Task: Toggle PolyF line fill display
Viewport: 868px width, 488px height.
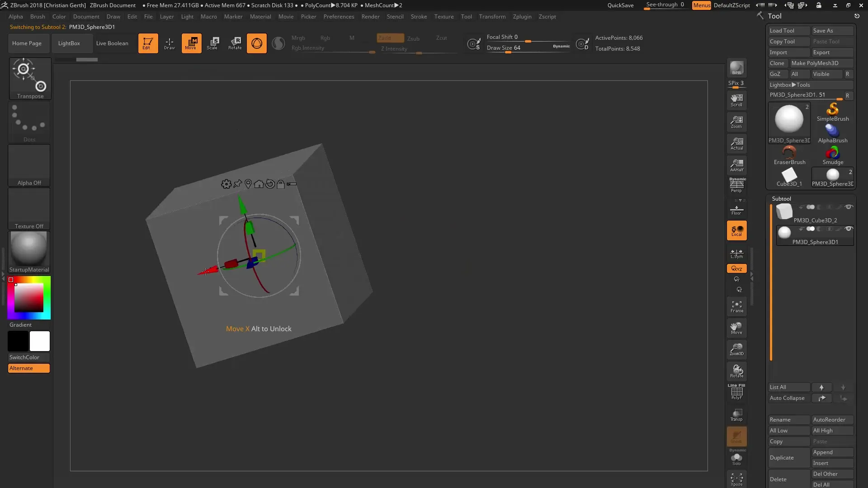Action: (x=736, y=392)
